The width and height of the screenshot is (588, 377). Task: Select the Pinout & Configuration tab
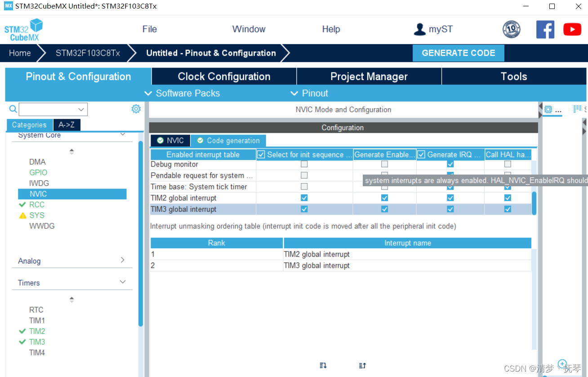[78, 76]
